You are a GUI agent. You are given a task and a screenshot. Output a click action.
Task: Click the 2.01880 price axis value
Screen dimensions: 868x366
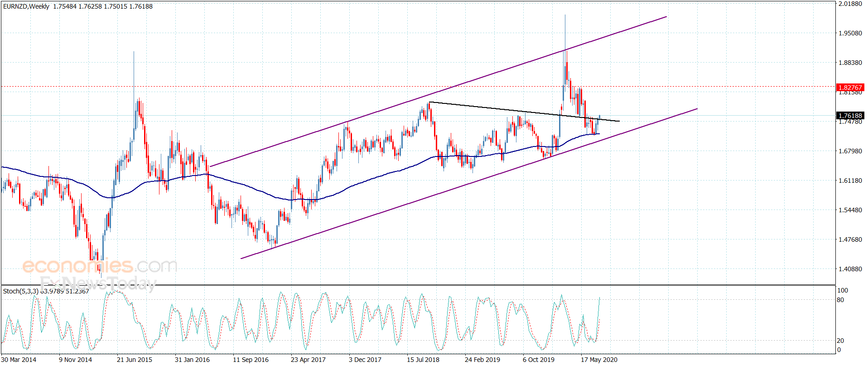click(x=850, y=4)
